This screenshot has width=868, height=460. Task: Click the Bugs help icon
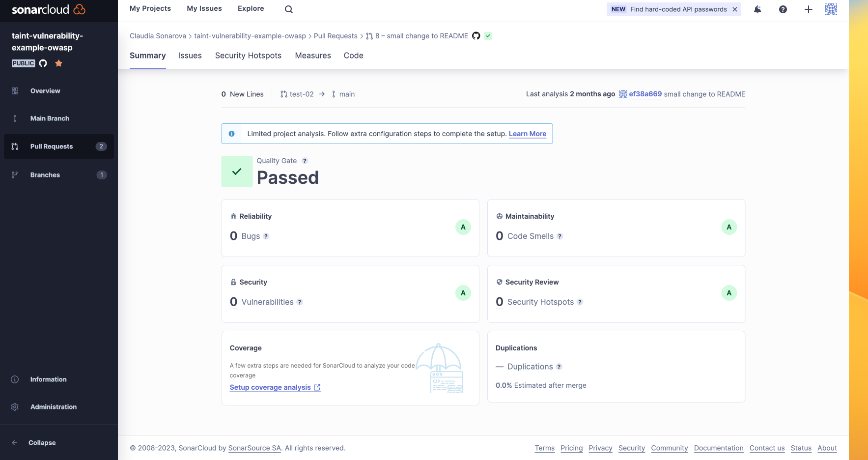tap(266, 236)
